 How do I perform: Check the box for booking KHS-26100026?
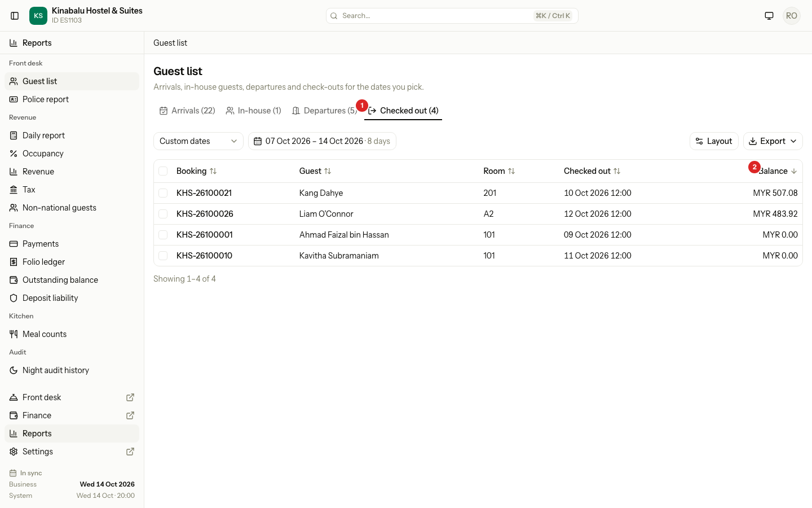tap(163, 214)
